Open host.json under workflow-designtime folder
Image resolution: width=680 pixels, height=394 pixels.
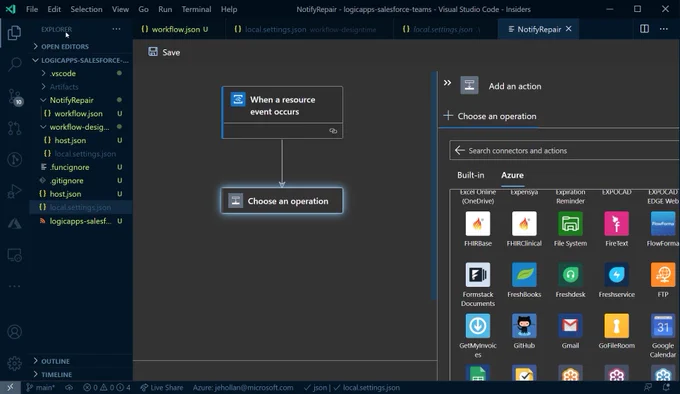[x=81, y=140]
